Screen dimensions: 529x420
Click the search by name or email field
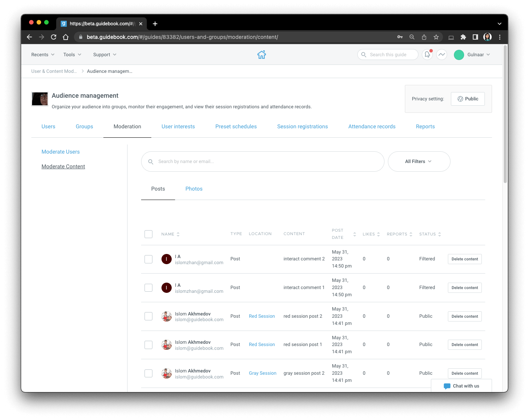pyautogui.click(x=263, y=162)
